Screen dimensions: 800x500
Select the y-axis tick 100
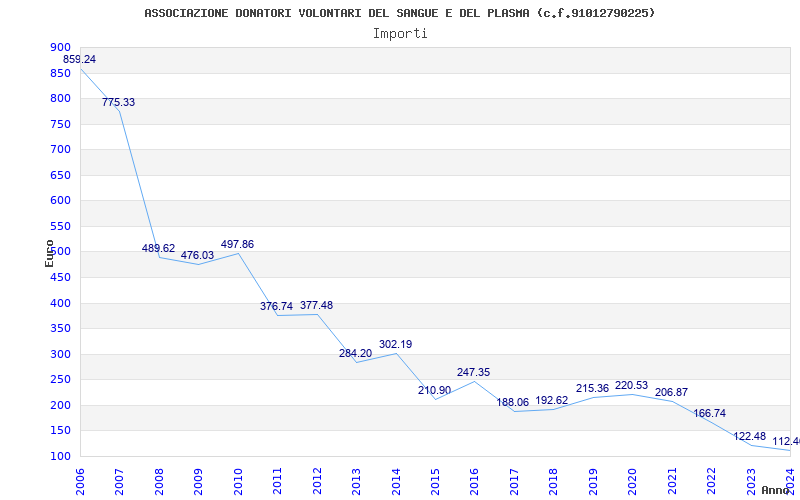click(60, 456)
